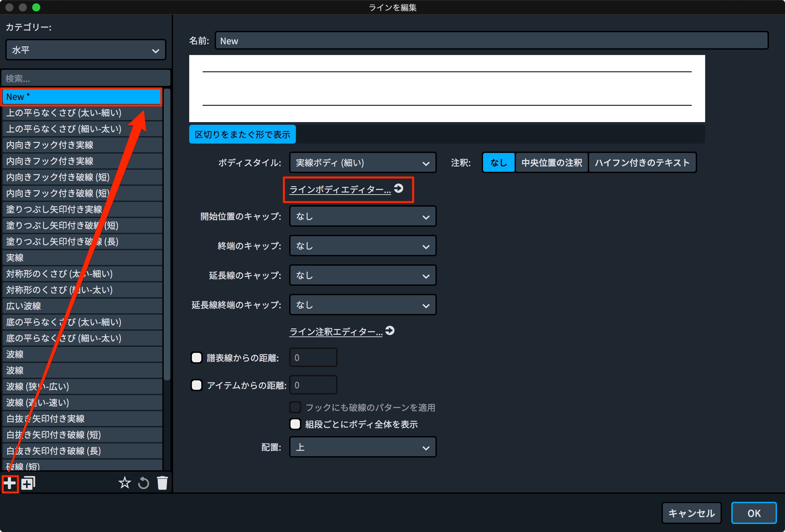This screenshot has height=532, width=785.
Task: Select 塗りつぶし矢印付き破線 (長) entry
Action: pyautogui.click(x=83, y=242)
